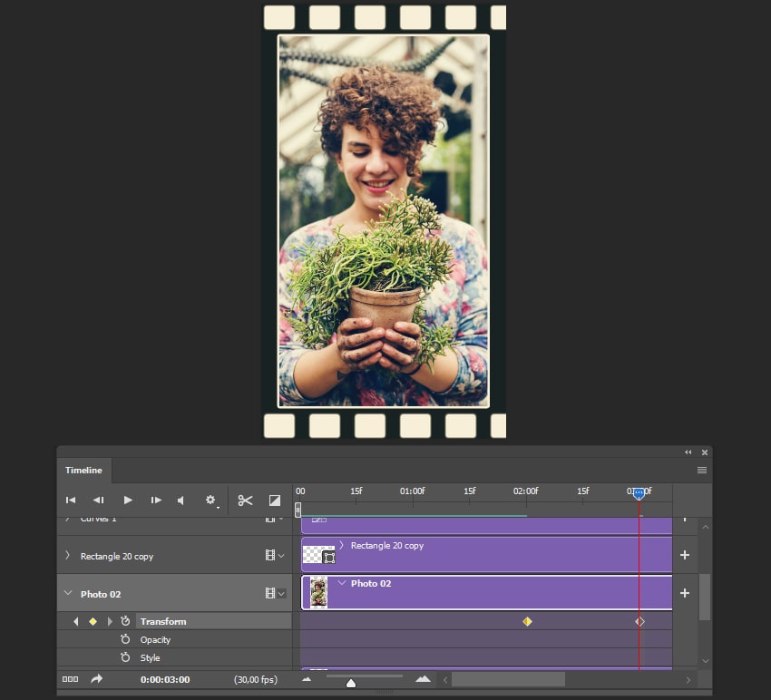This screenshot has height=700, width=771.
Task: Enable Opacity stopwatch keyframe animation
Action: (x=125, y=639)
